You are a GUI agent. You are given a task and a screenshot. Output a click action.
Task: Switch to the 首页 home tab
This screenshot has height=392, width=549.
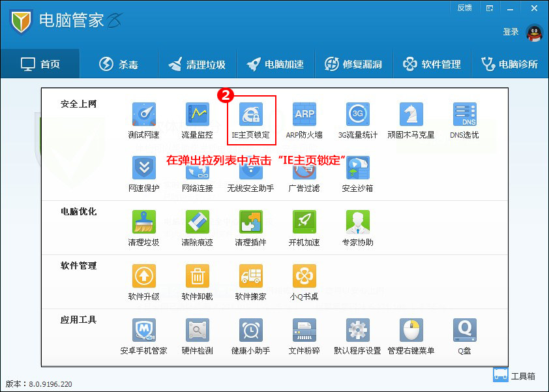click(40, 64)
